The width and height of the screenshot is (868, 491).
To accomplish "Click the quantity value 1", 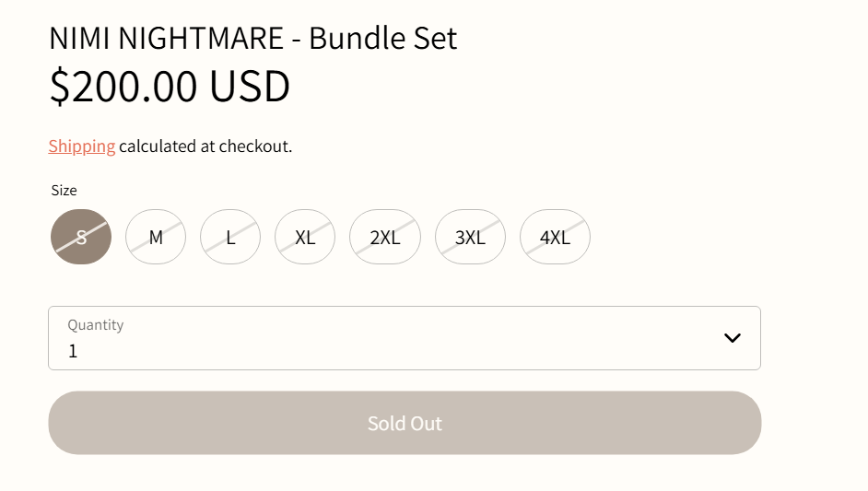I will (x=74, y=351).
